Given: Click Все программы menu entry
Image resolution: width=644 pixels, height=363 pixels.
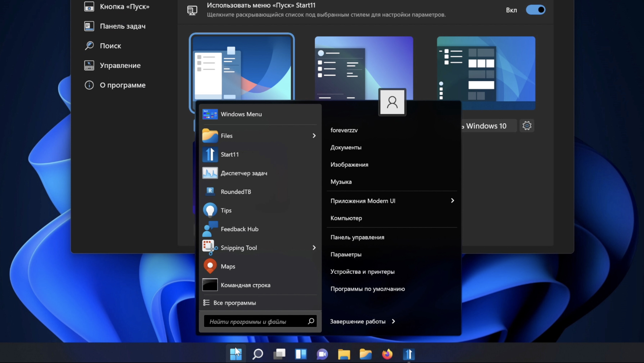Looking at the screenshot, I should coord(234,303).
